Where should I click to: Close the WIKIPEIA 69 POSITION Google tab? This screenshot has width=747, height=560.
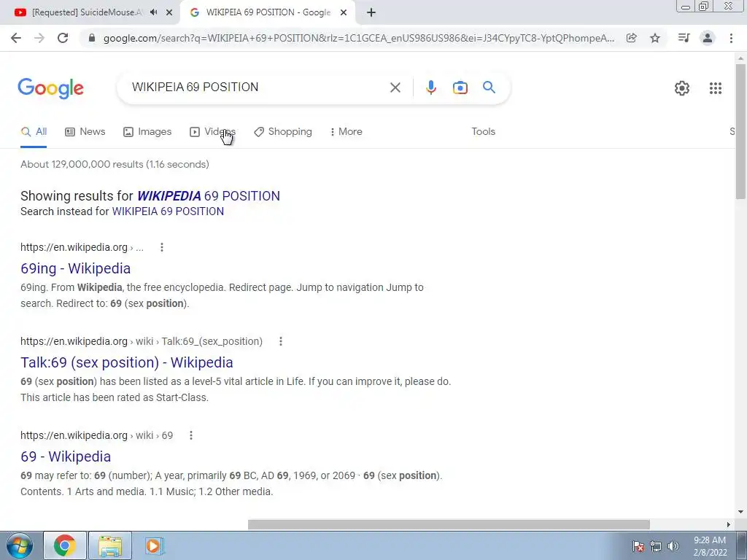(x=344, y=13)
